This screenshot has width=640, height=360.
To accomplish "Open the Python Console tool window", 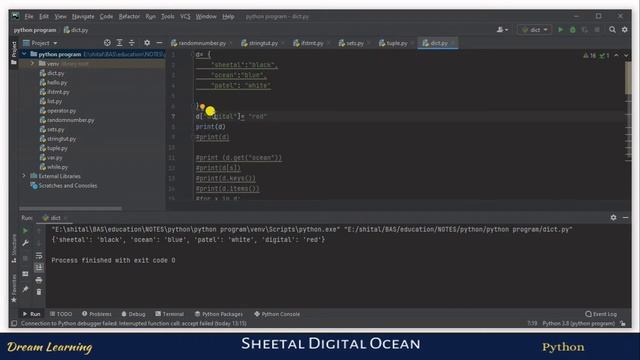I will pyautogui.click(x=277, y=314).
